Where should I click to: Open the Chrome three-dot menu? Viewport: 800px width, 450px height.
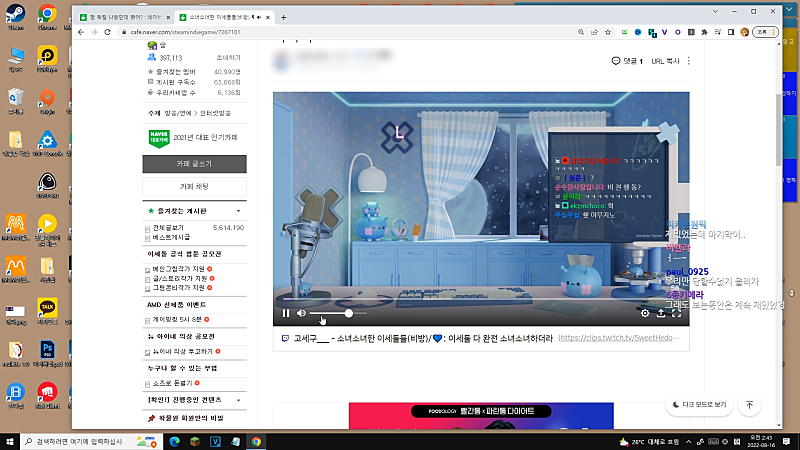(774, 32)
